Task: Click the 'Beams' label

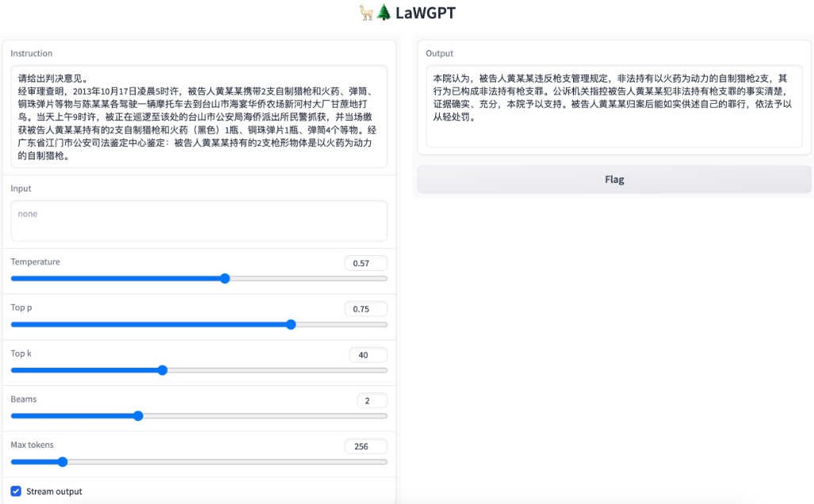Action: point(23,399)
